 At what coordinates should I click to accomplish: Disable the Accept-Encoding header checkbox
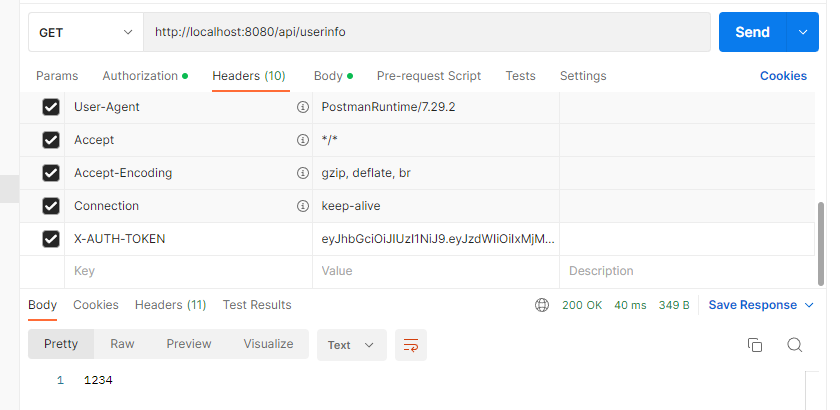coord(51,173)
